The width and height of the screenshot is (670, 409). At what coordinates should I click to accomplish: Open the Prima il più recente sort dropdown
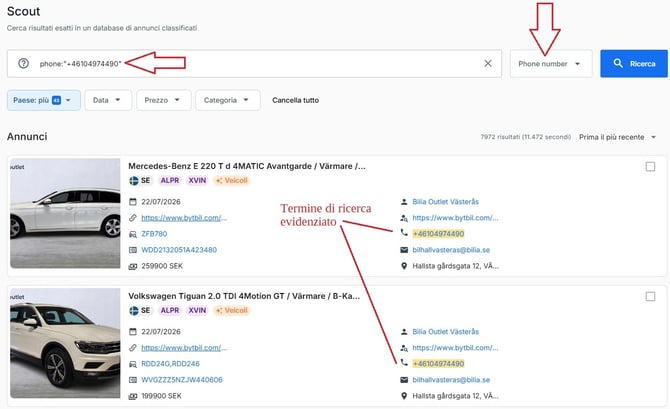[x=617, y=137]
